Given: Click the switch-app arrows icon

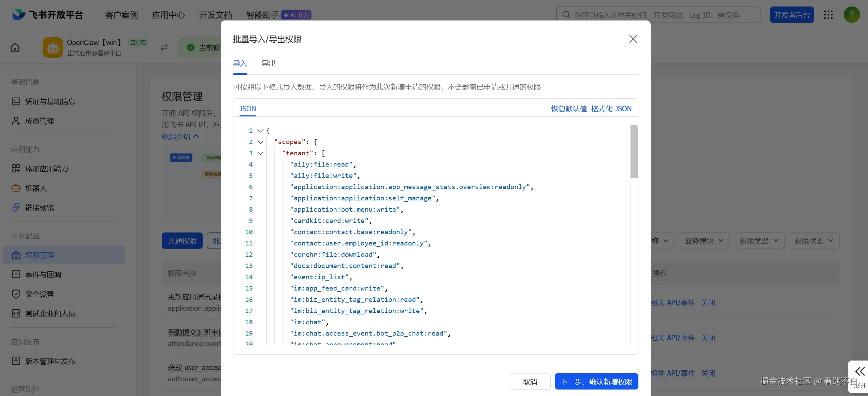Looking at the screenshot, I should pyautogui.click(x=164, y=47).
